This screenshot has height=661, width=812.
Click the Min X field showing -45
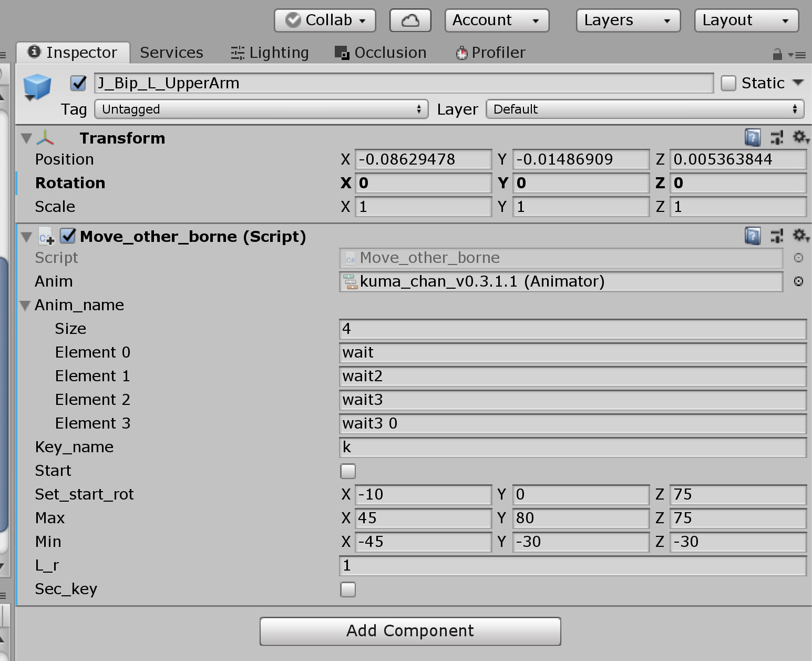[423, 542]
